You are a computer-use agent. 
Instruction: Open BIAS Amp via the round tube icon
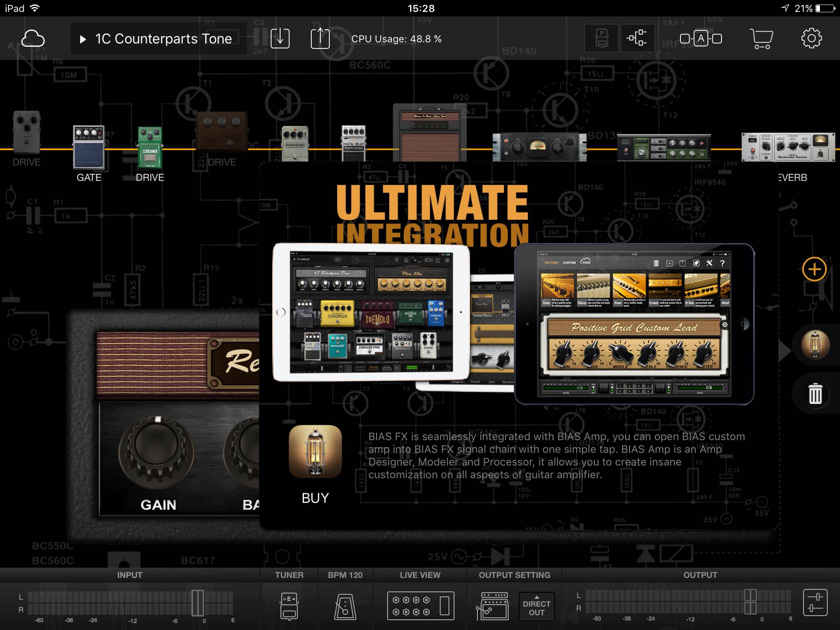point(815,345)
